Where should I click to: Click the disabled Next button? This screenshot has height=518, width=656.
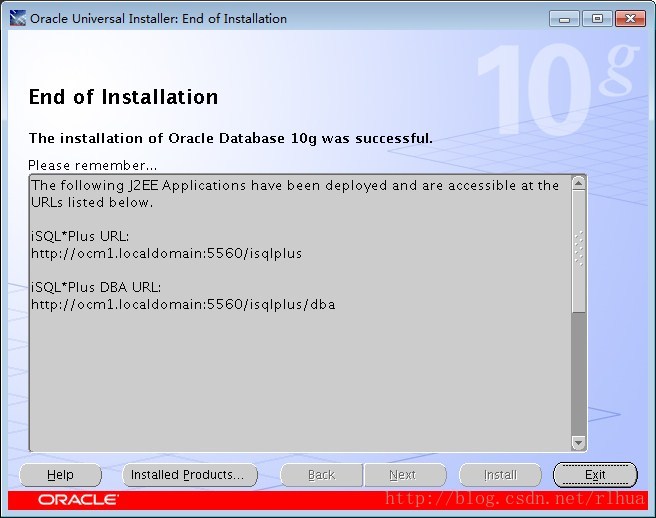[x=405, y=475]
